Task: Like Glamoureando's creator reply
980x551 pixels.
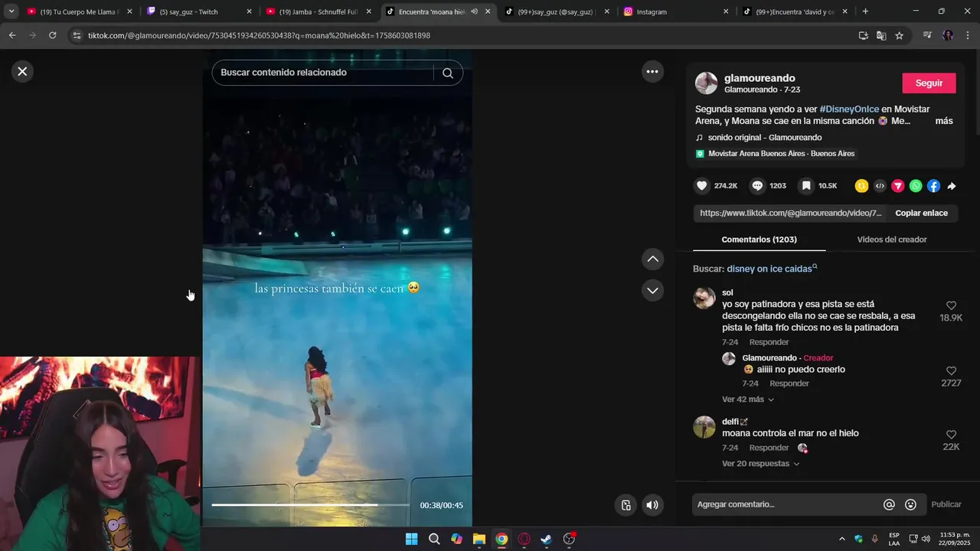Action: 951,371
